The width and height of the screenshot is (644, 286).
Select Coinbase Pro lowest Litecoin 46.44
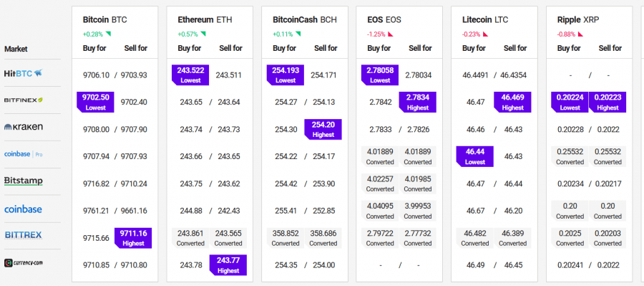[x=475, y=156]
